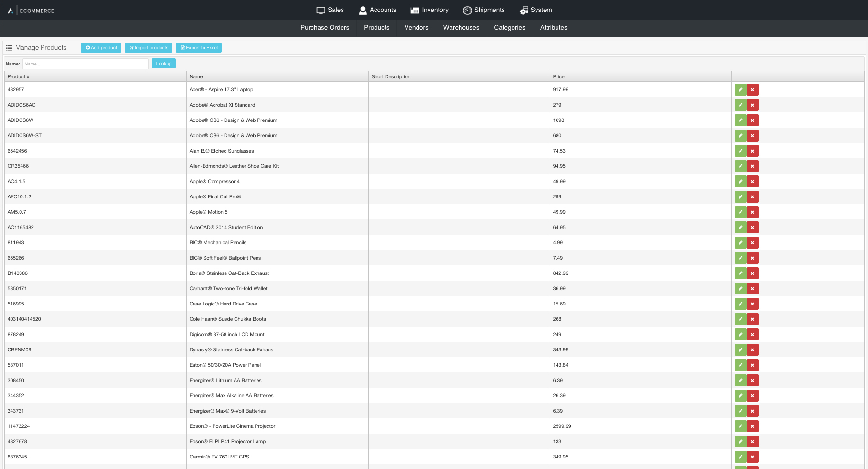
Task: Go to Vendors tab
Action: (417, 28)
